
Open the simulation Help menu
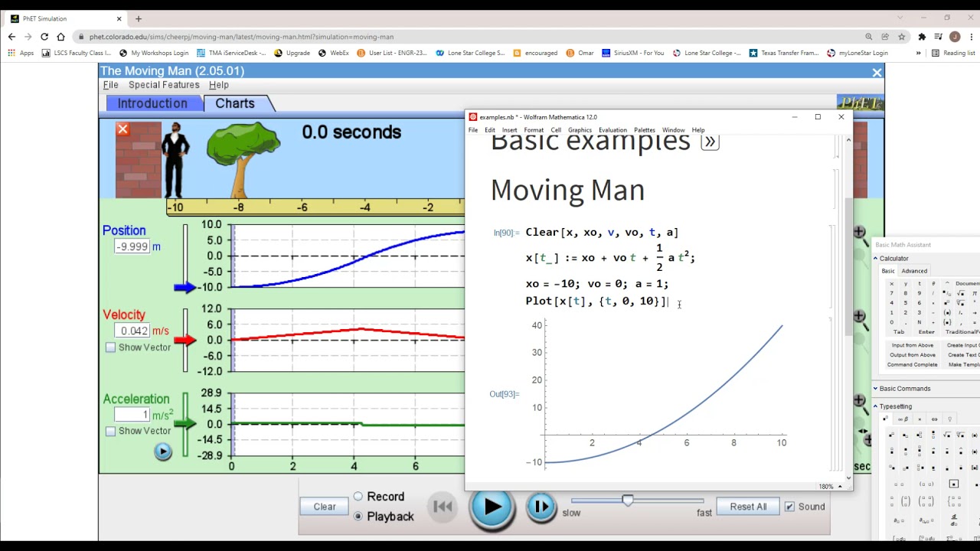point(219,85)
